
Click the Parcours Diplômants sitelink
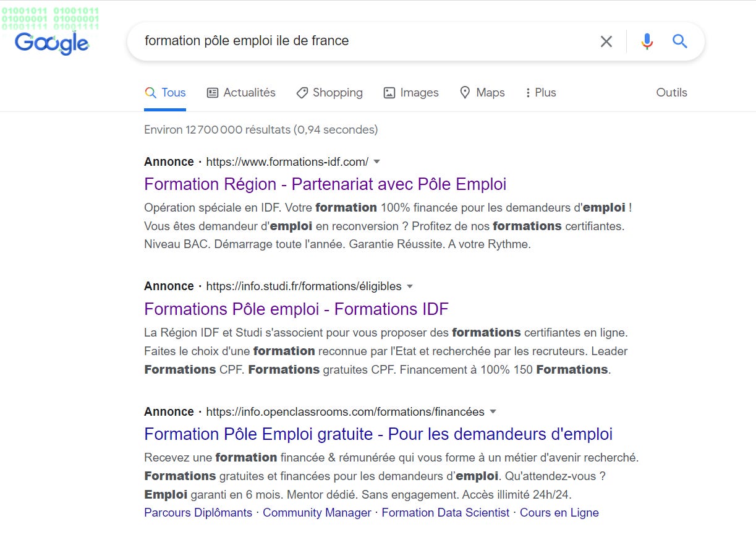click(x=198, y=513)
